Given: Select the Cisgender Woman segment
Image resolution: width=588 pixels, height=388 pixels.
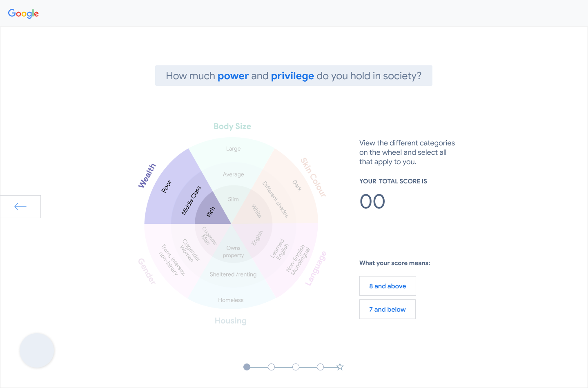Looking at the screenshot, I should point(190,250).
